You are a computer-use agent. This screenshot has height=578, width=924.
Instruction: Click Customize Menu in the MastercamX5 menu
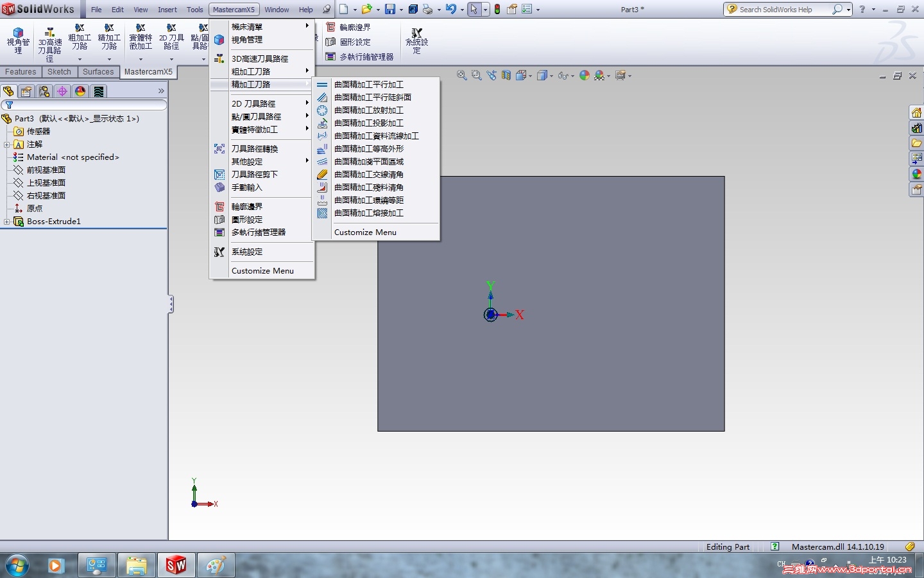(x=262, y=271)
